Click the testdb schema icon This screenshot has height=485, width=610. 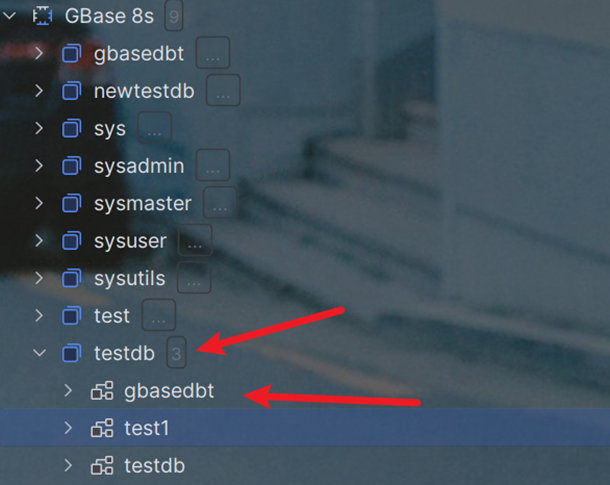[101, 465]
